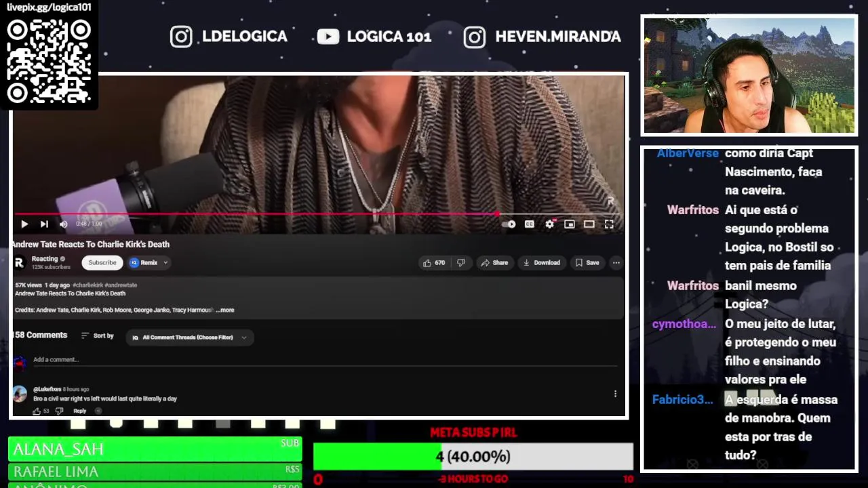Click the LDELOGICA Instagram icon
This screenshot has height=488, width=868.
[x=181, y=37]
